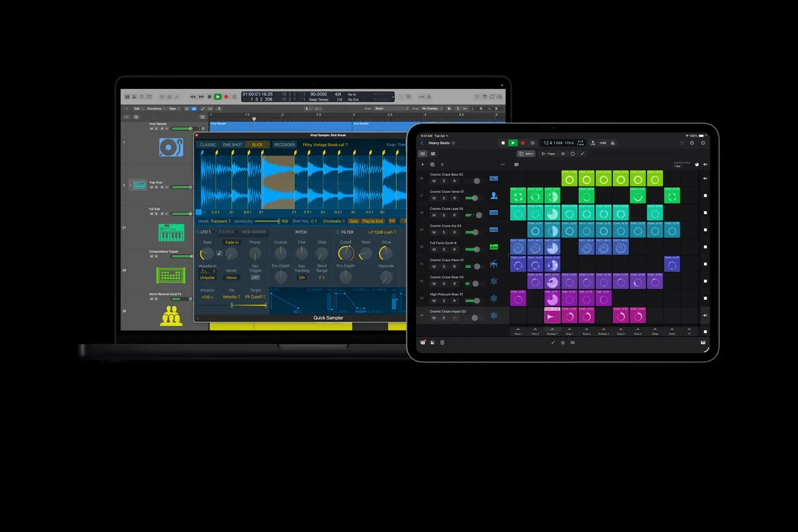The height and width of the screenshot is (532, 798).
Task: Click Play in the Mac Logic transport
Action: (x=218, y=97)
